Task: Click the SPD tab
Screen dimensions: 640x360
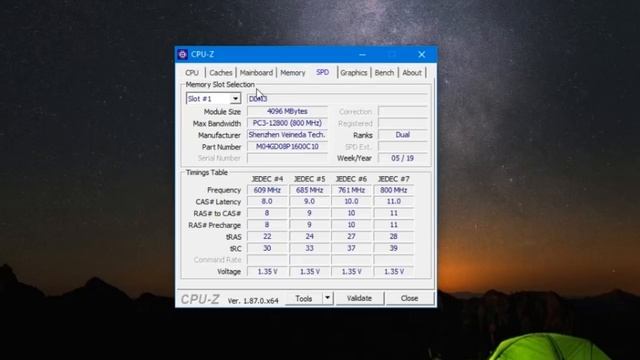Action: 322,72
